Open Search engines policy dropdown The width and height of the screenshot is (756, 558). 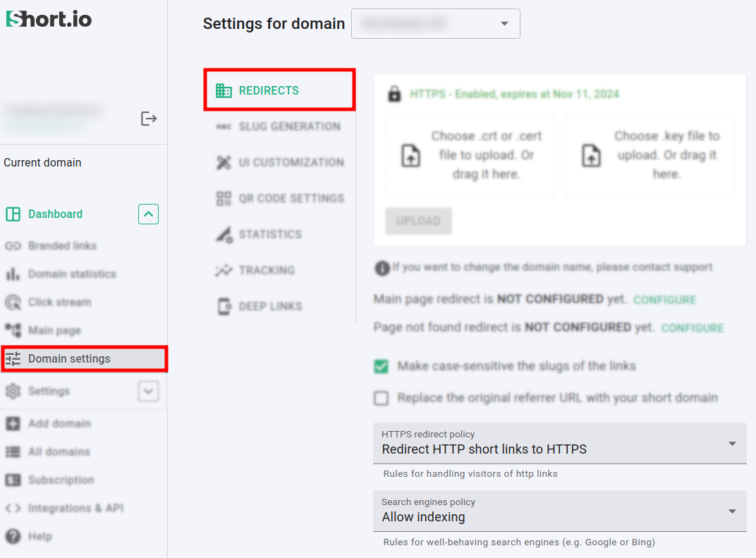[x=559, y=511]
